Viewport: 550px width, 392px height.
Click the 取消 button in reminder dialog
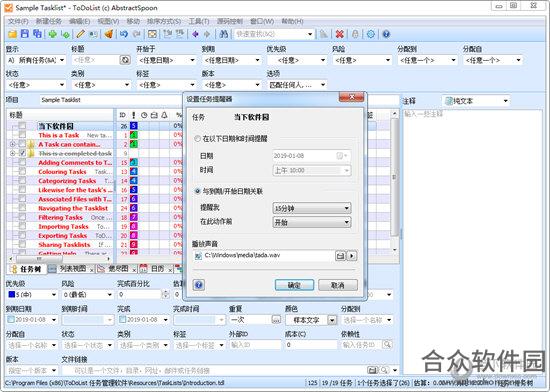[337, 285]
